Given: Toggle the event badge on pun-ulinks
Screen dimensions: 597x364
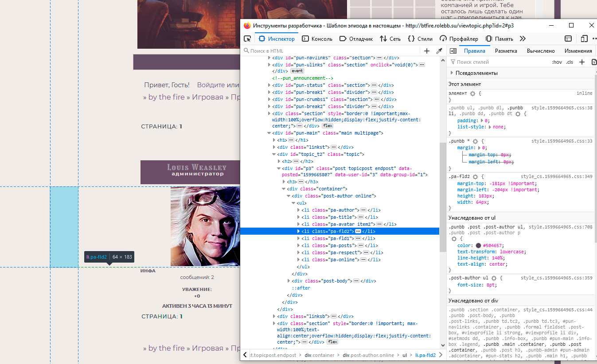Looking at the screenshot, I should coord(297,71).
